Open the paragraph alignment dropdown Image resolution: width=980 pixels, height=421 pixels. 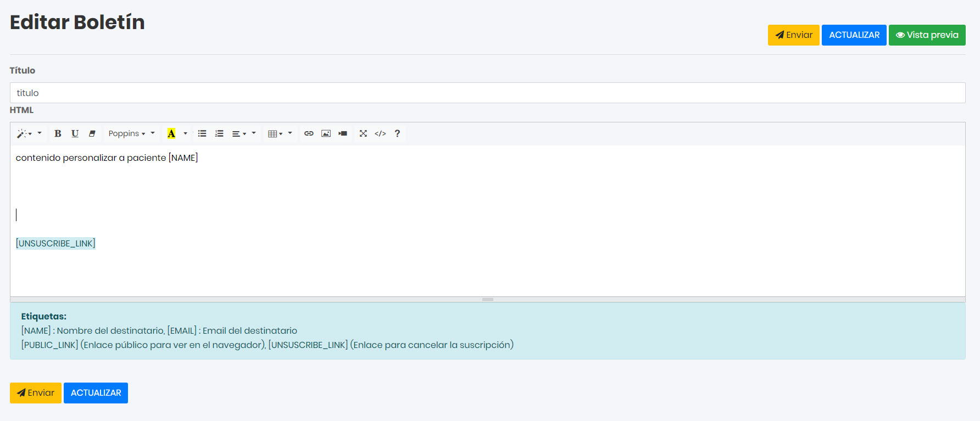point(239,133)
